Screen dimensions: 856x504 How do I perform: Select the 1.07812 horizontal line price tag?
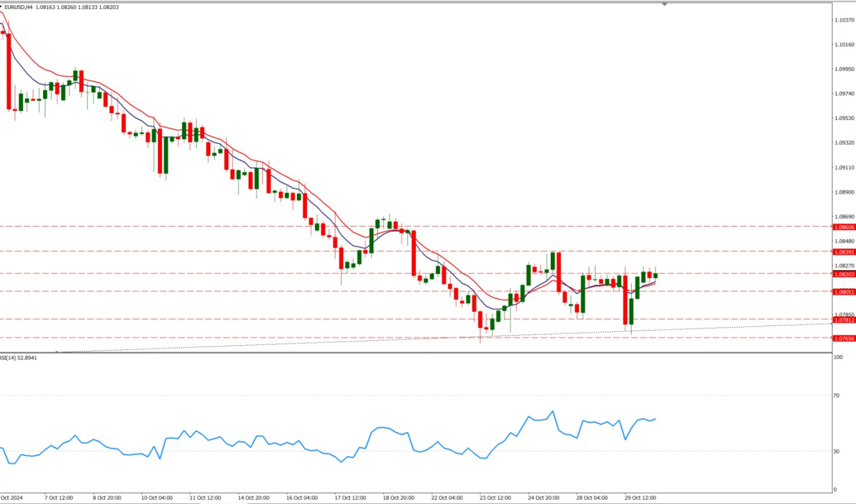click(x=844, y=320)
